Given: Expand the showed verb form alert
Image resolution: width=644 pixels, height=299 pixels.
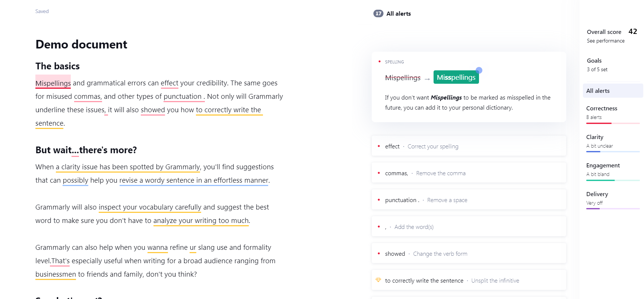Looking at the screenshot, I should [x=468, y=254].
